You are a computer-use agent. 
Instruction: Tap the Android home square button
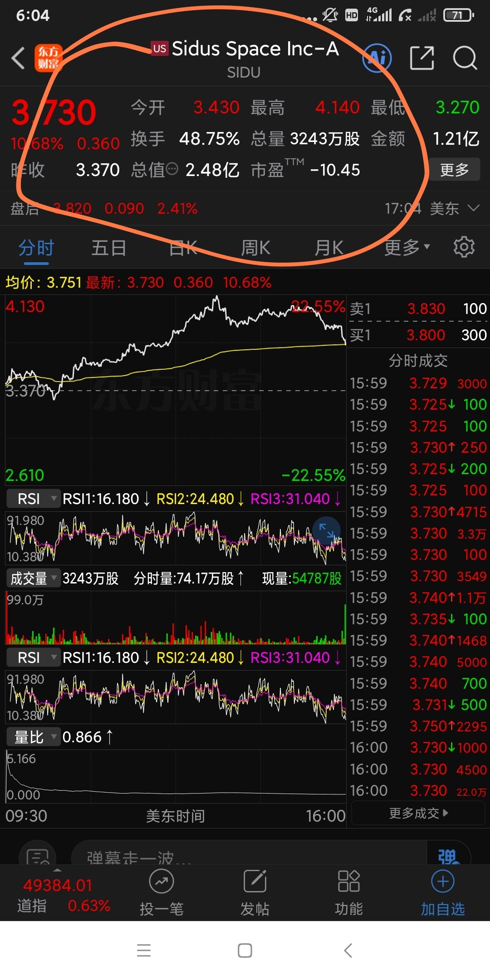245,950
